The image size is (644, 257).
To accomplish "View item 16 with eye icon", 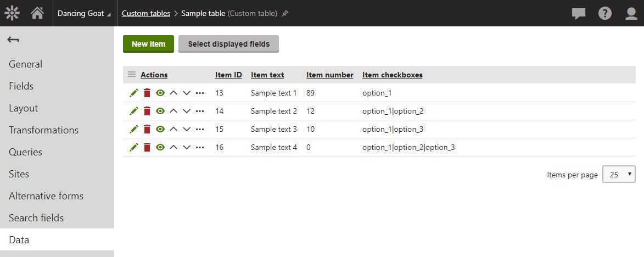I will pos(160,147).
